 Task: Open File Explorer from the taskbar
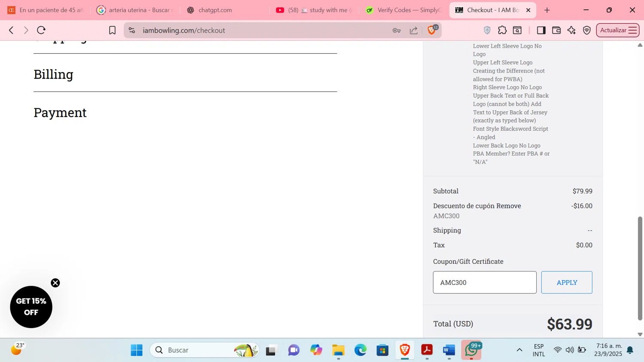338,350
